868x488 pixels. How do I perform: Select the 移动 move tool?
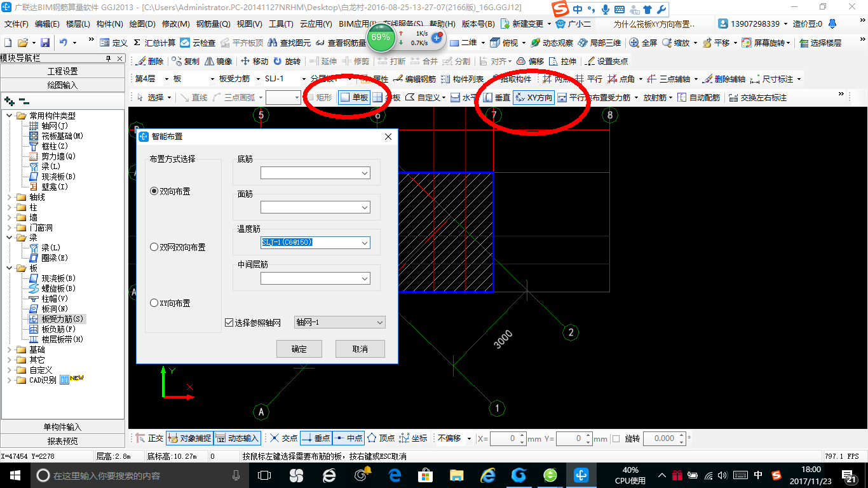click(254, 62)
